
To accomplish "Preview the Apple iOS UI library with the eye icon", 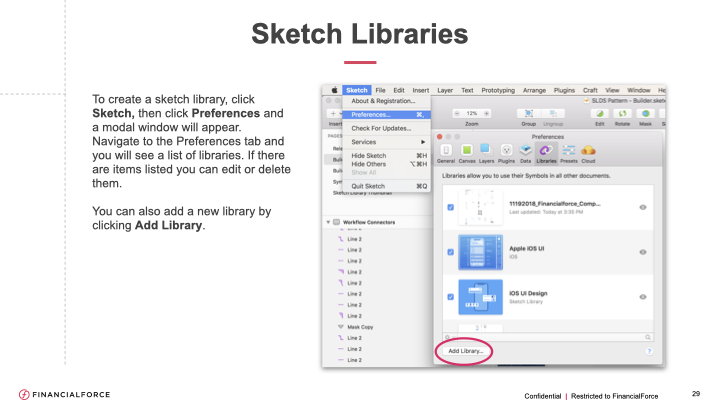I will [x=643, y=252].
